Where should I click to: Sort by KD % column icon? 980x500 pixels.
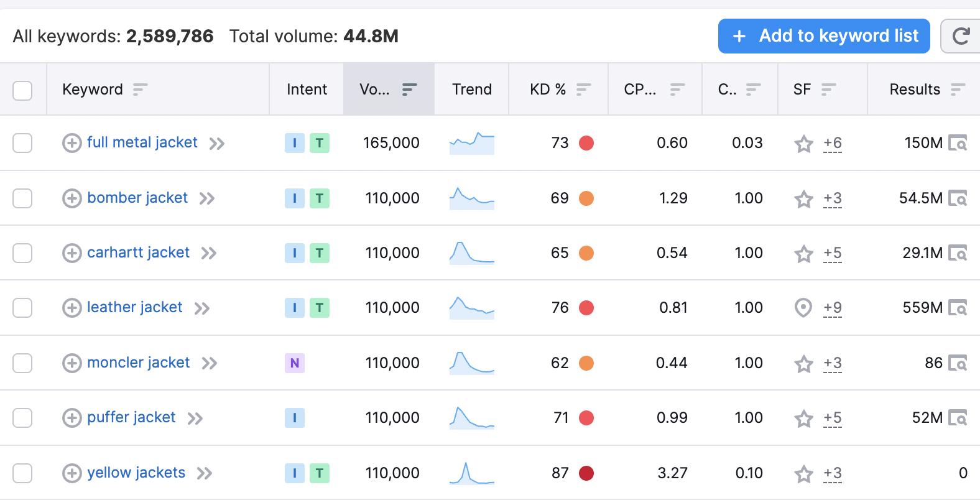583,90
